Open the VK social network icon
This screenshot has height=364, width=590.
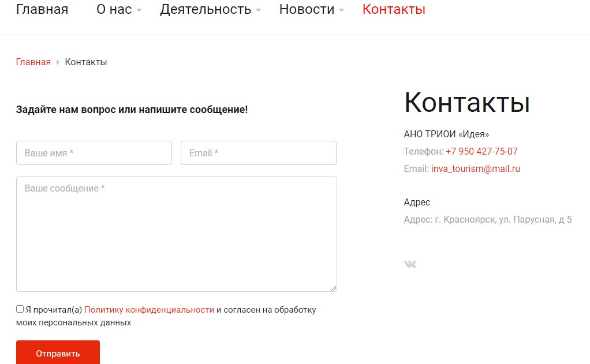pyautogui.click(x=410, y=264)
